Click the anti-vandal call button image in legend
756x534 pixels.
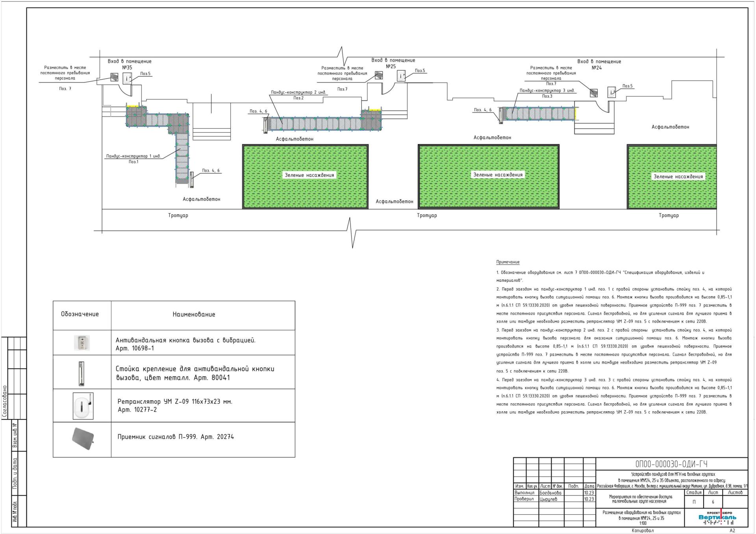(x=82, y=343)
